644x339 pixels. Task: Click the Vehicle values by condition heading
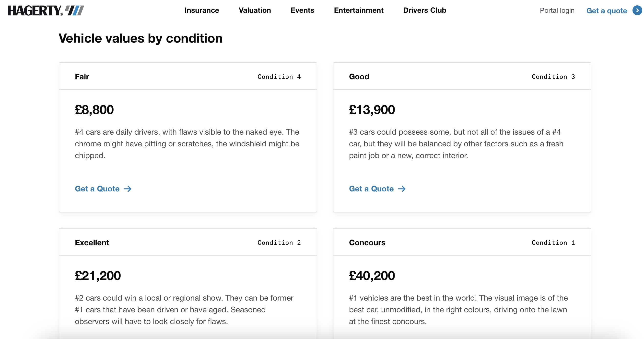[141, 38]
